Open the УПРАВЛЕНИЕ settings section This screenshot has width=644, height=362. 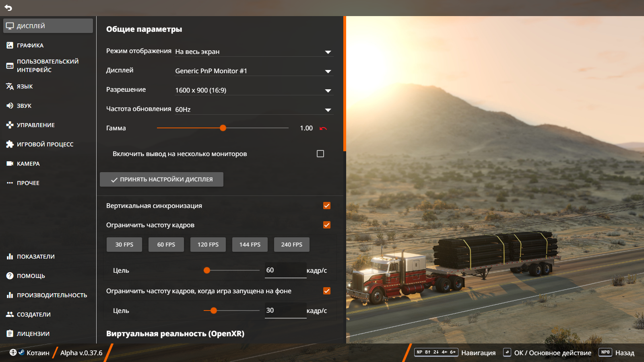click(48, 125)
